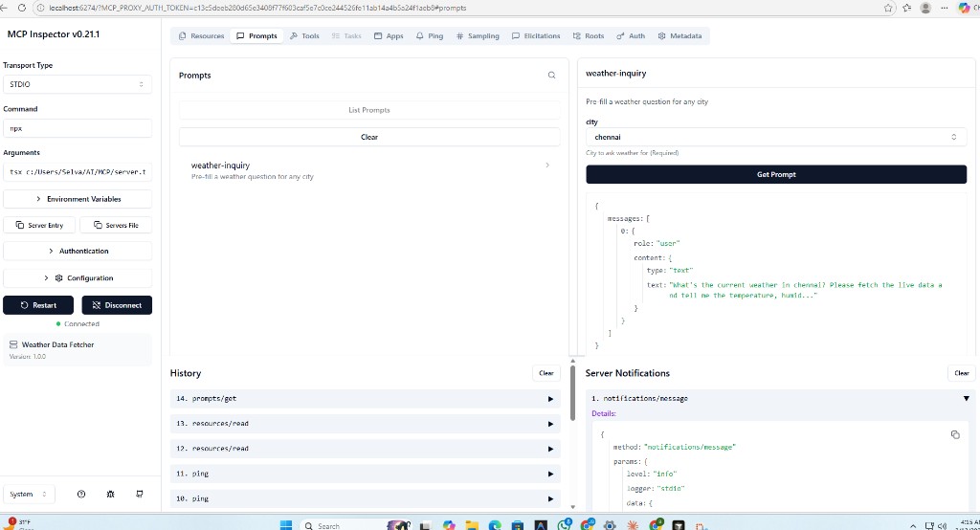Open the Windows Start menu
This screenshot has height=530, width=980.
(x=285, y=525)
